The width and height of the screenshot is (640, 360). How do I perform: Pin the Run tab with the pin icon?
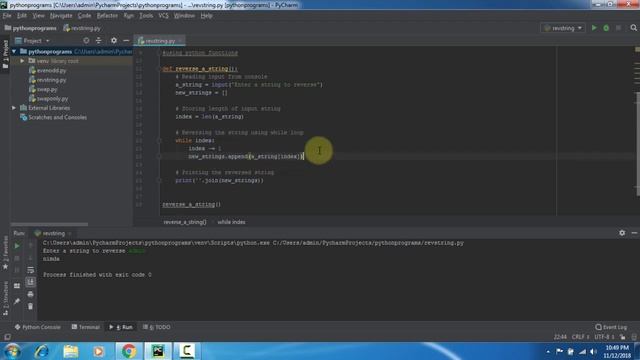(x=17, y=301)
